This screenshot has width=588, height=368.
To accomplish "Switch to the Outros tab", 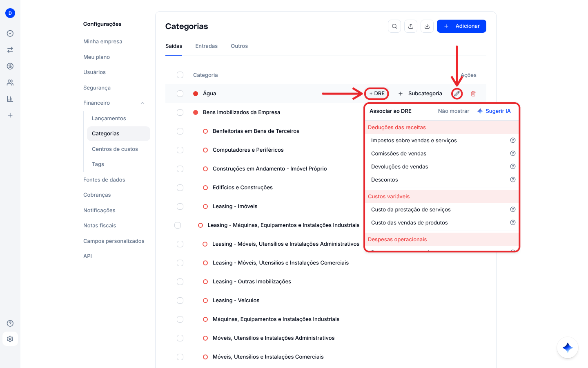I will [x=239, y=46].
